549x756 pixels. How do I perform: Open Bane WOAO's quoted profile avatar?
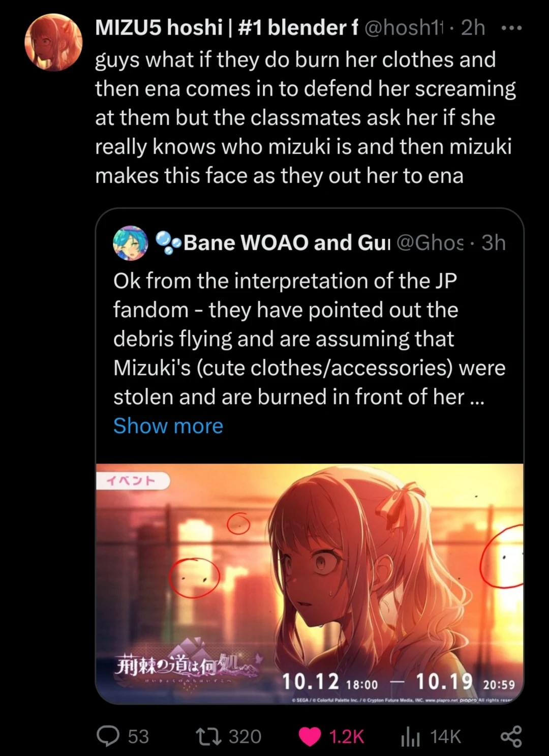(x=131, y=243)
